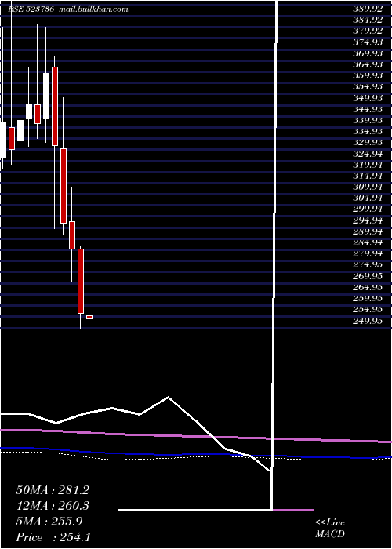The height and width of the screenshot is (549, 392).
Task: Click the 294.94 price axis label
Action: point(368,220)
